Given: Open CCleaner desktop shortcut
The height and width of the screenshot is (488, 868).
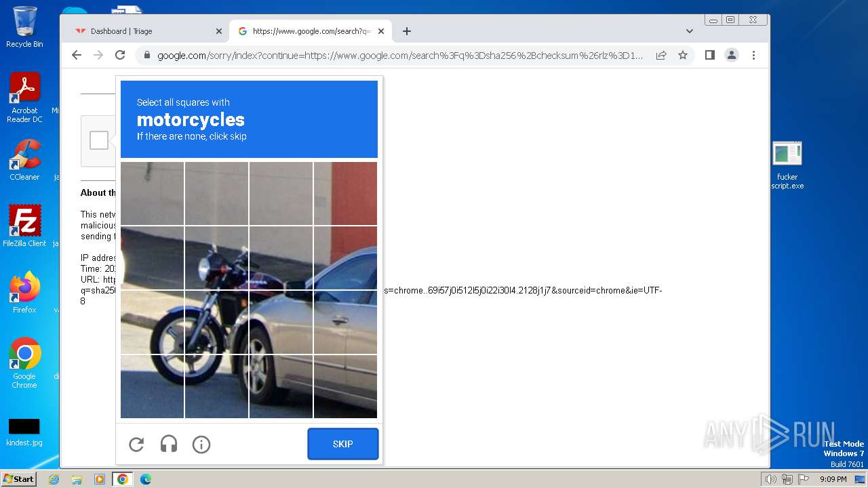Looking at the screenshot, I should tap(24, 160).
